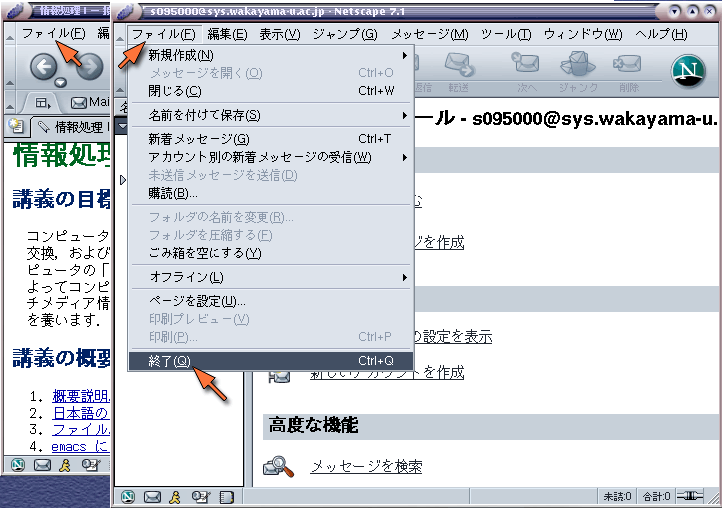The width and height of the screenshot is (722, 508).
Task: Open Navigator icon in mail window status bar
Action: point(128,496)
